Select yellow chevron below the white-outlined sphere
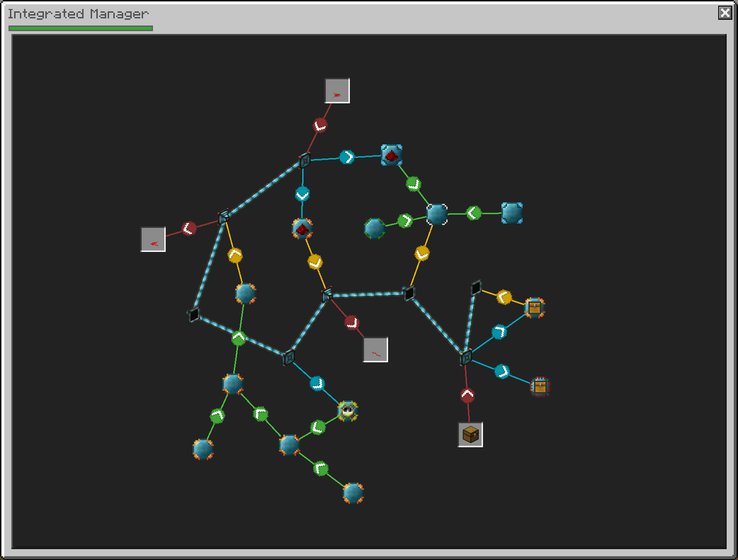 [422, 253]
